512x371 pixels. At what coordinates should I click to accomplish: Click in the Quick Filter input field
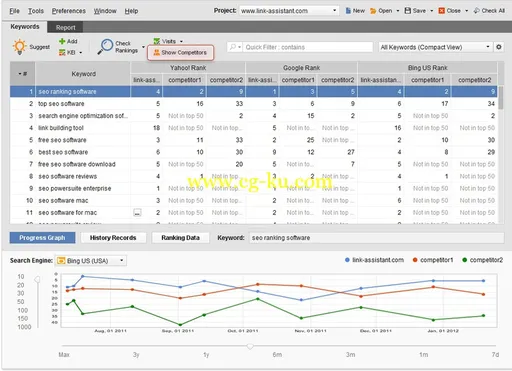(308, 47)
